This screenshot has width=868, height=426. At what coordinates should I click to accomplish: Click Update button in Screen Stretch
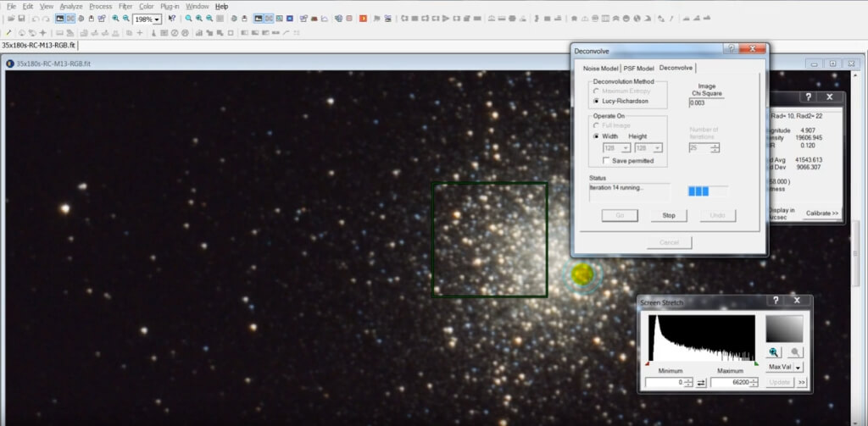780,382
